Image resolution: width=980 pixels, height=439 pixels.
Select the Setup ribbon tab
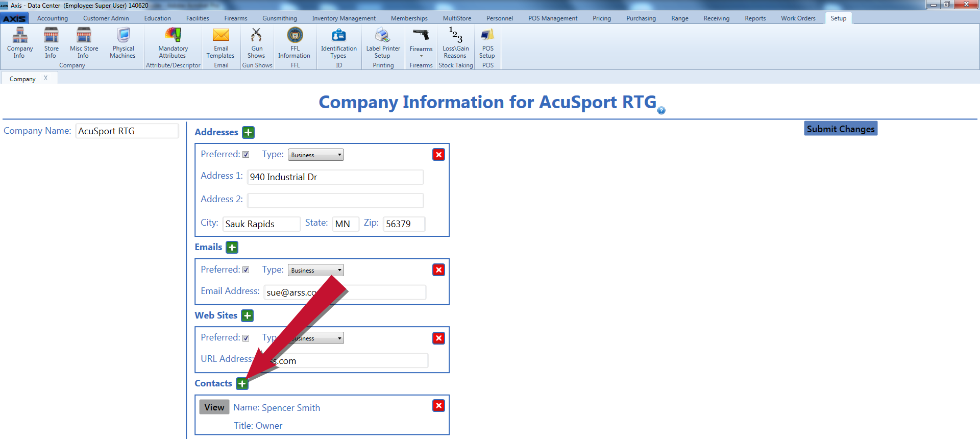click(x=838, y=18)
